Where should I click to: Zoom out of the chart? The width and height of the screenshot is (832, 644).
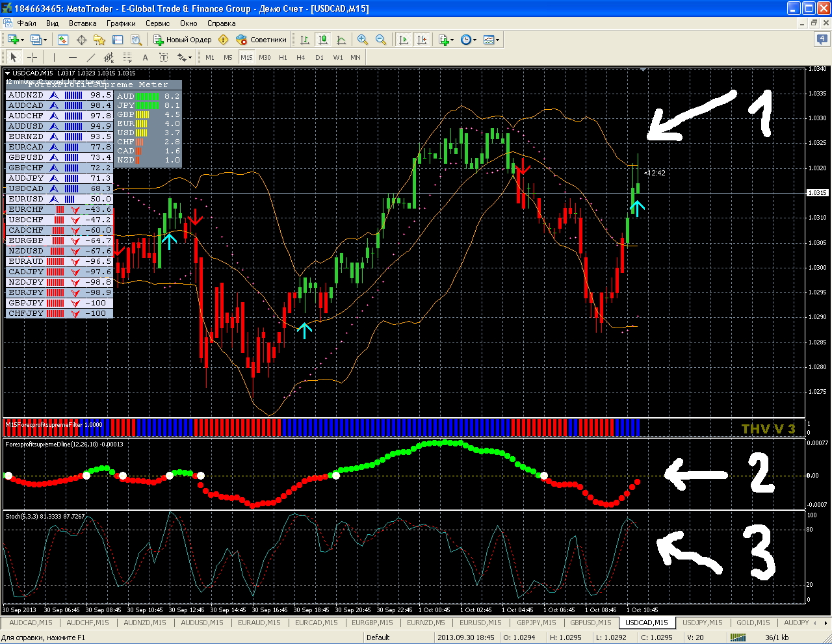coord(381,40)
